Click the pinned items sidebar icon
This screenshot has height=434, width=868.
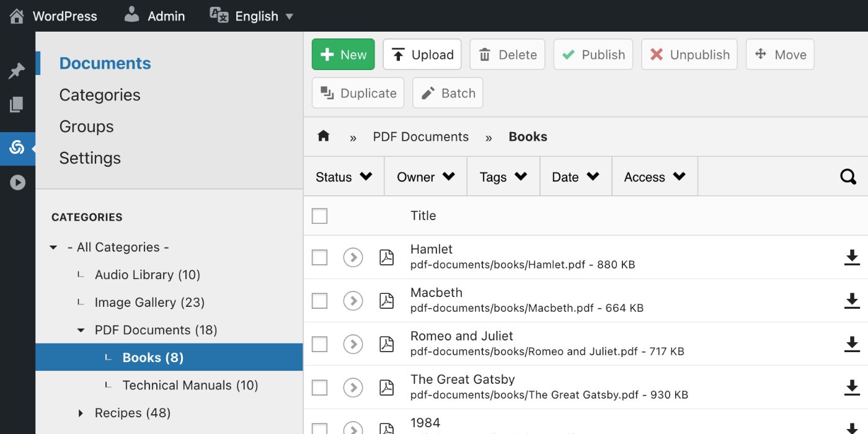click(x=17, y=69)
